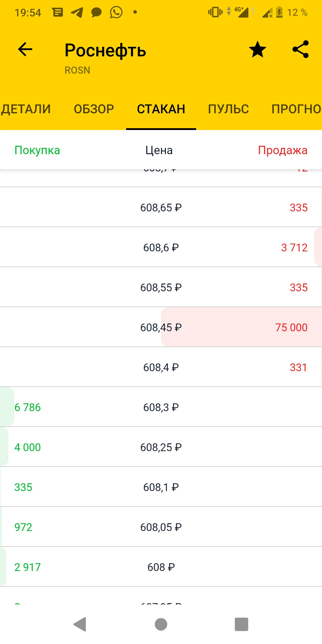Image resolution: width=322 pixels, height=644 pixels.
Task: Tap the back arrow icon
Action: 25,49
